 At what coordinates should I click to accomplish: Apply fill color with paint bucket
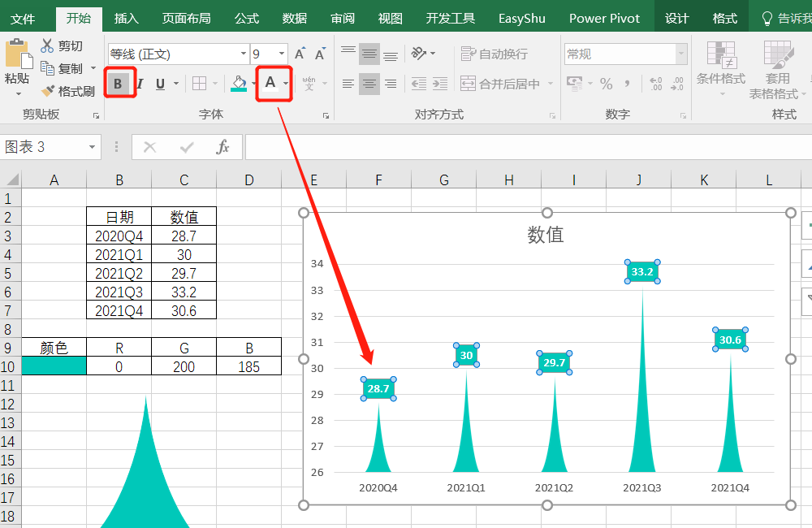click(x=239, y=84)
